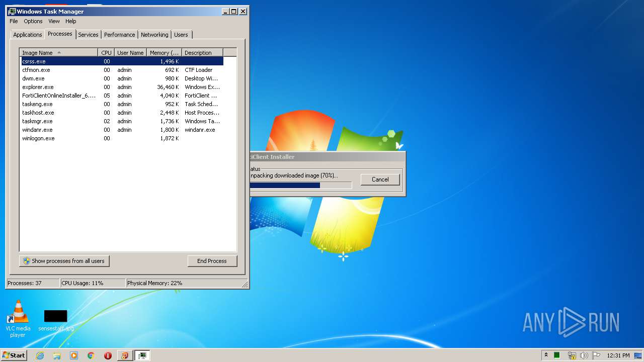Click the Processes: 37 status bar entry
The height and width of the screenshot is (362, 644).
(33, 283)
